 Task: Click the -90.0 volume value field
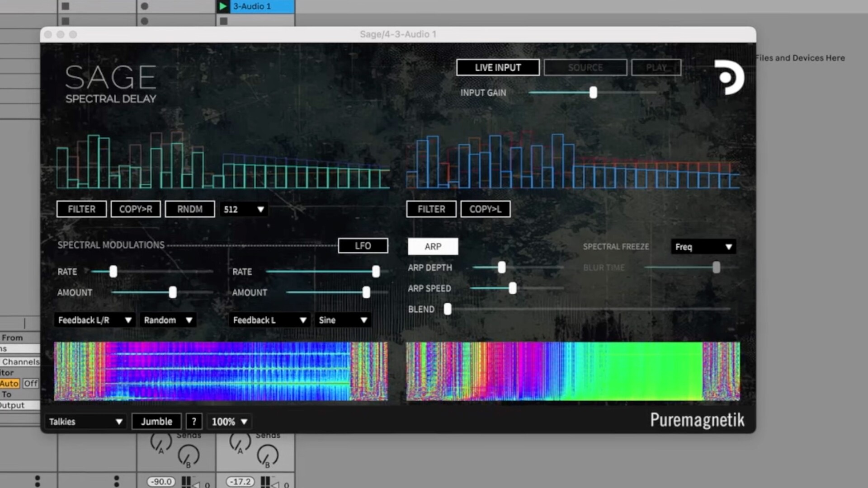tap(161, 482)
